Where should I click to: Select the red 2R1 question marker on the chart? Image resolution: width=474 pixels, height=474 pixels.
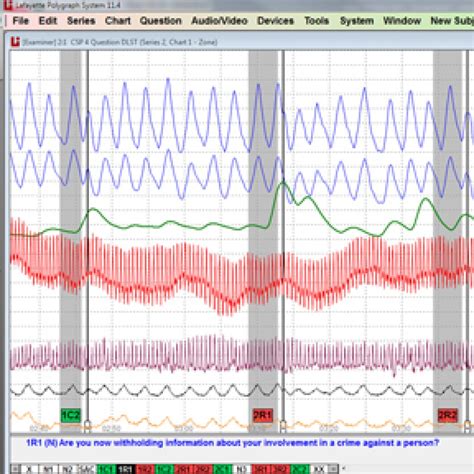click(x=263, y=415)
